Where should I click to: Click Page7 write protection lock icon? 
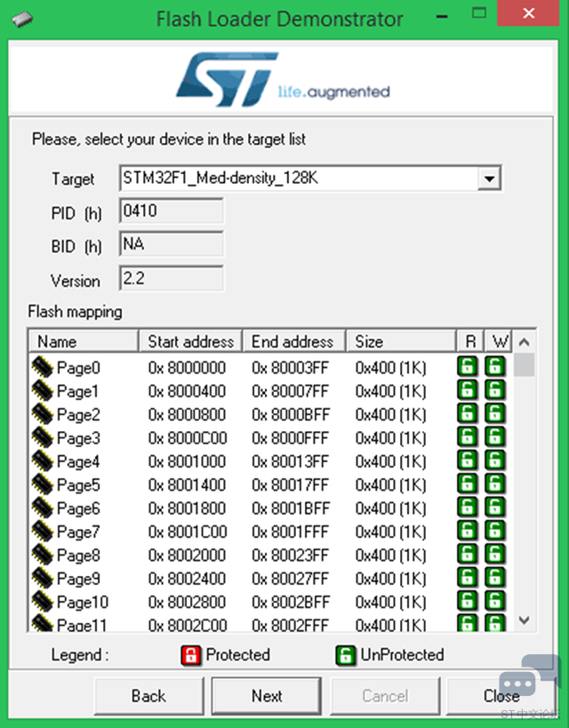pyautogui.click(x=495, y=530)
